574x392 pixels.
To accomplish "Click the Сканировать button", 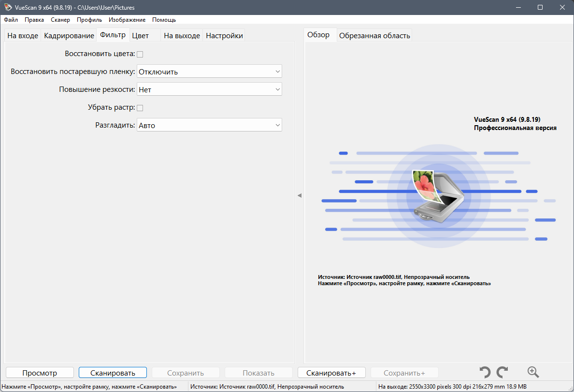I will pos(113,373).
